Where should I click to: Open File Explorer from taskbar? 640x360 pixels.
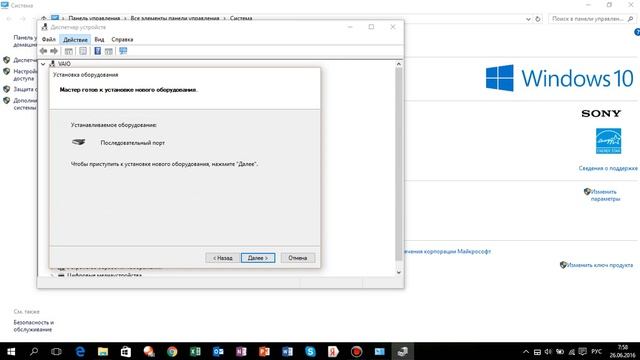tap(103, 351)
